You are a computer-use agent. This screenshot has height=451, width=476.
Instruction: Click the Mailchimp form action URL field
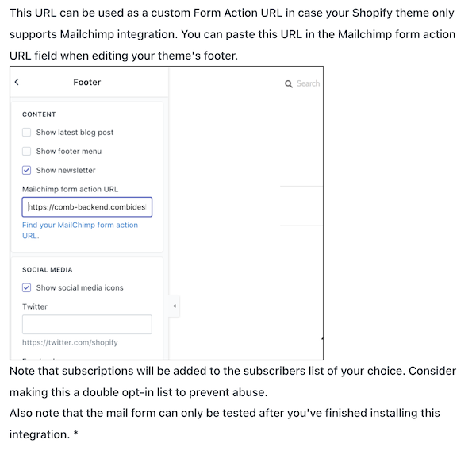87,207
